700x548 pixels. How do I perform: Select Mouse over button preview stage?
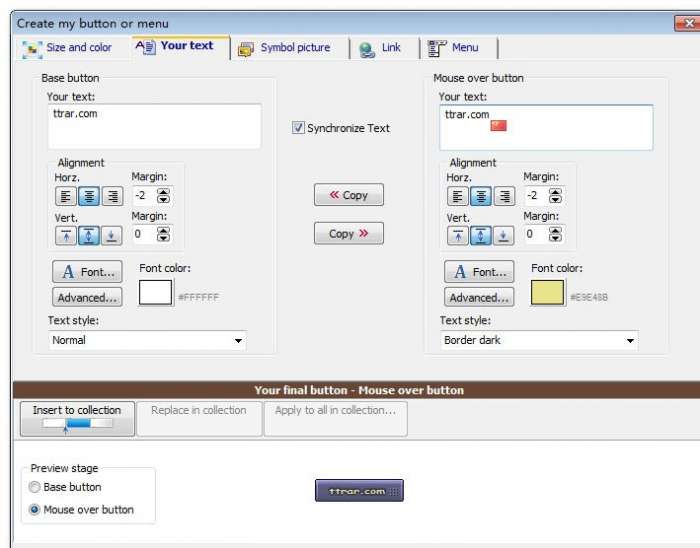[34, 509]
